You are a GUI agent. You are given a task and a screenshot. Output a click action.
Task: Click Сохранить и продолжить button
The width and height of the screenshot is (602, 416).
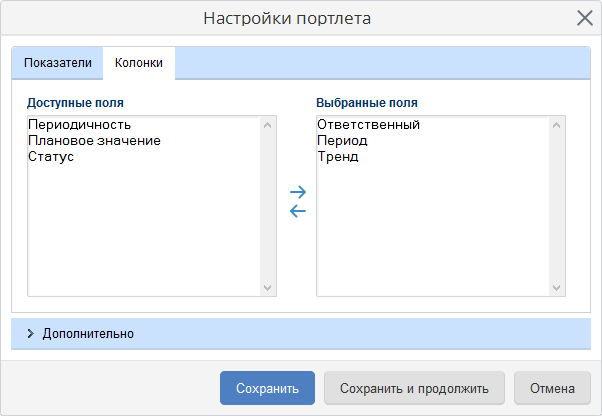coord(414,388)
